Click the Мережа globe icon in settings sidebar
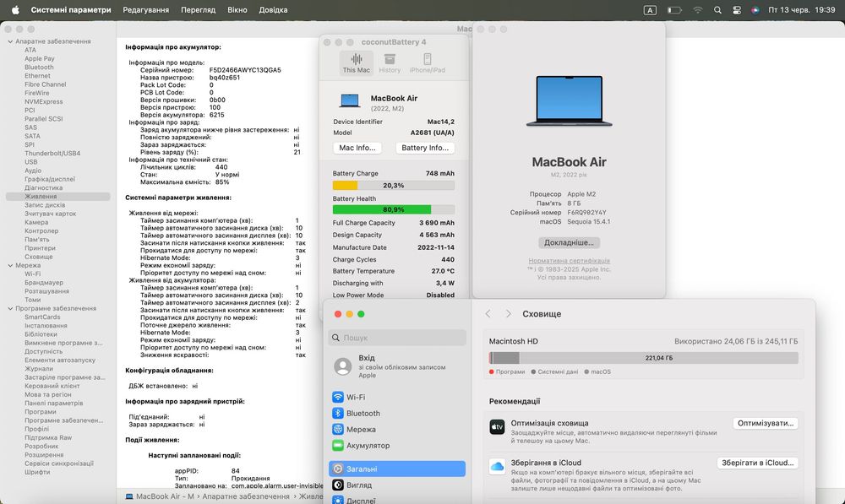 [338, 429]
